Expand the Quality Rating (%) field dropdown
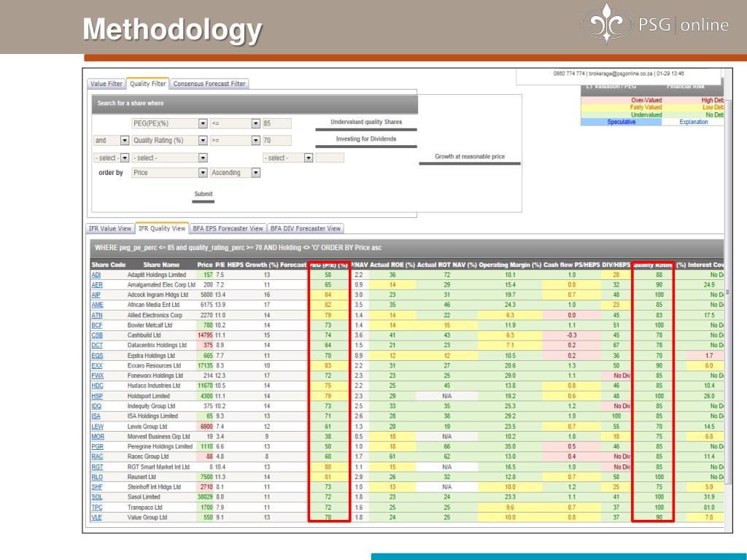 [203, 141]
